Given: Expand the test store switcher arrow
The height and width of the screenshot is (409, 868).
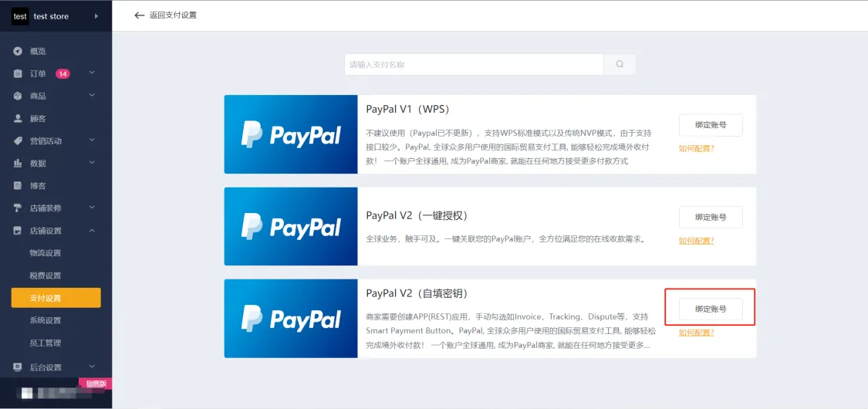Looking at the screenshot, I should coord(96,16).
